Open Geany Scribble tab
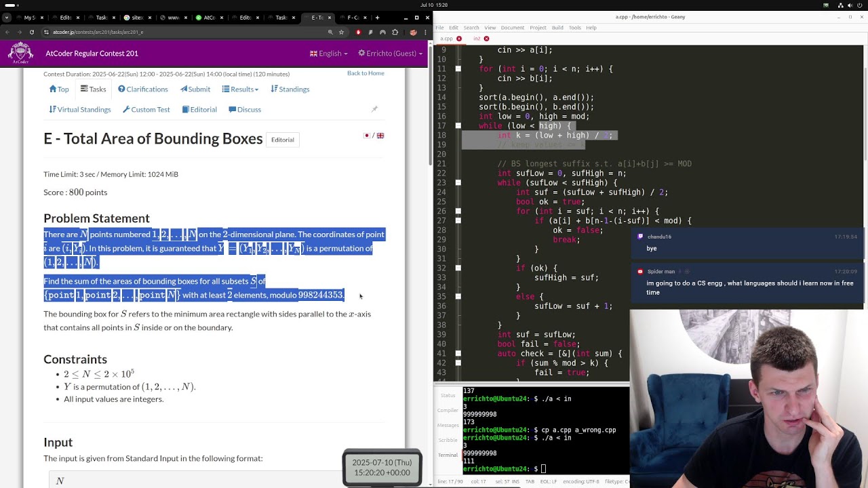This screenshot has height=488, width=868. click(448, 440)
